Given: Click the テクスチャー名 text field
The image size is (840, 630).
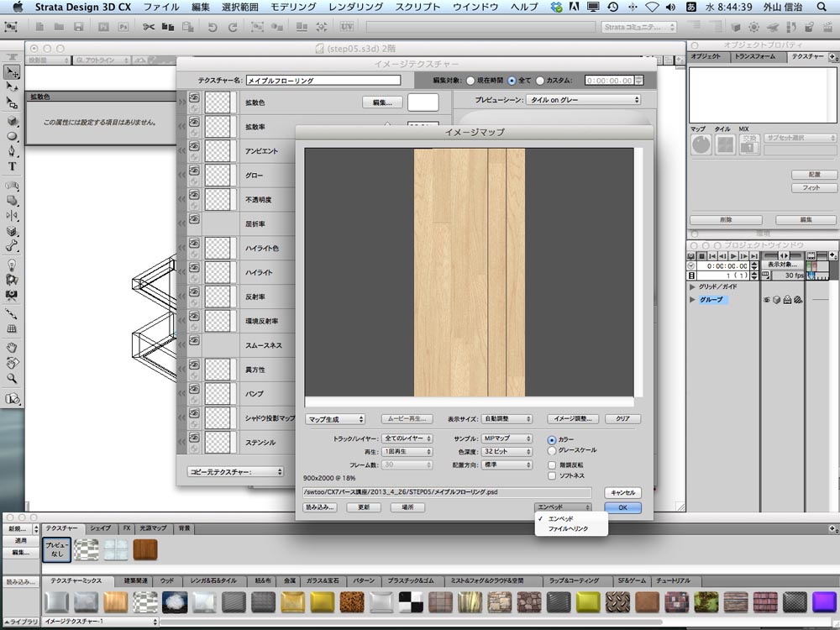Looking at the screenshot, I should (323, 81).
